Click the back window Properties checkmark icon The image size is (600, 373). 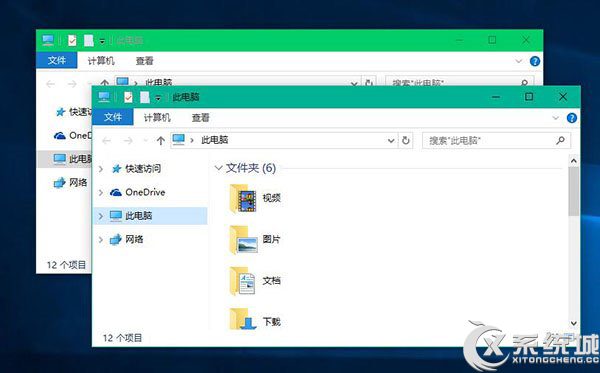72,40
